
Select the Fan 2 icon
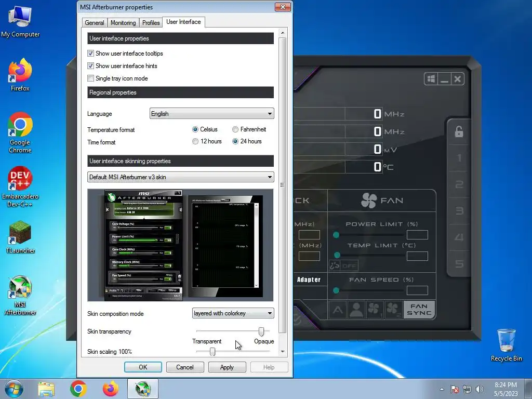click(x=393, y=310)
